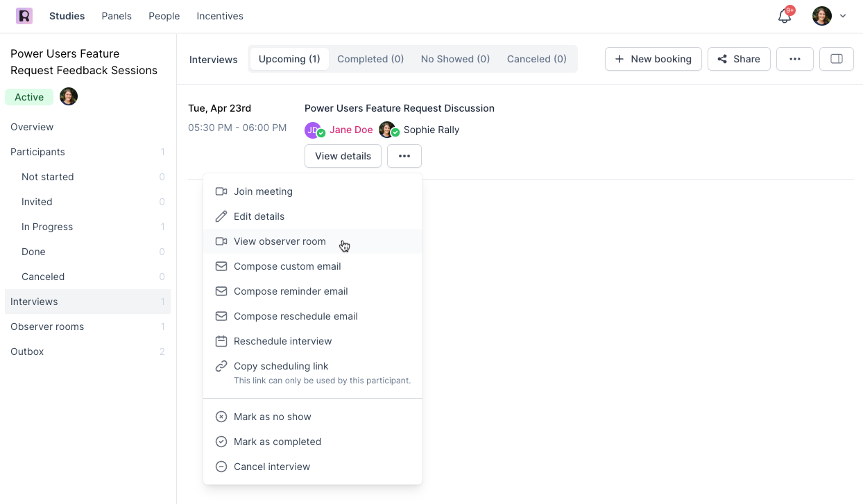Open the profile account dropdown chevron
863x504 pixels.
click(843, 16)
